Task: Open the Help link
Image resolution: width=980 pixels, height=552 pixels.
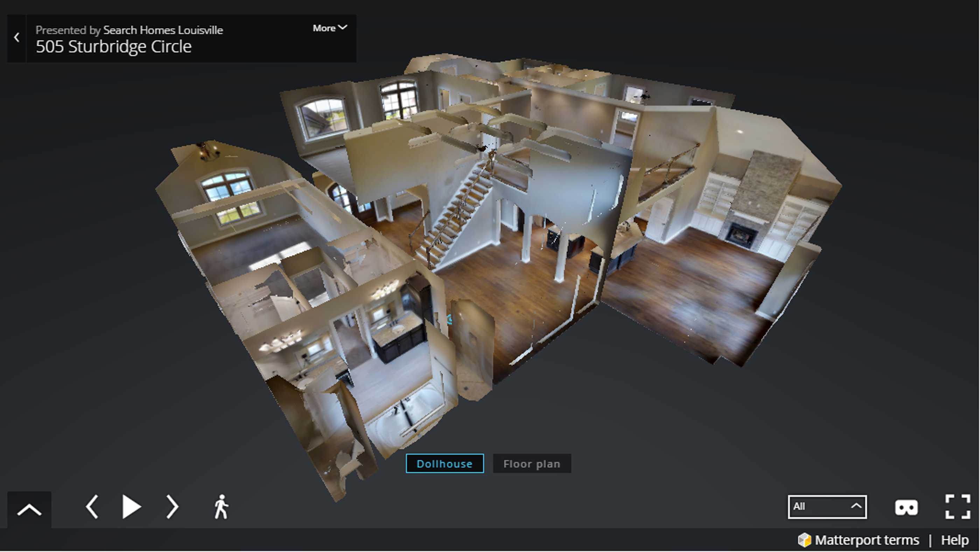Action: coord(955,540)
